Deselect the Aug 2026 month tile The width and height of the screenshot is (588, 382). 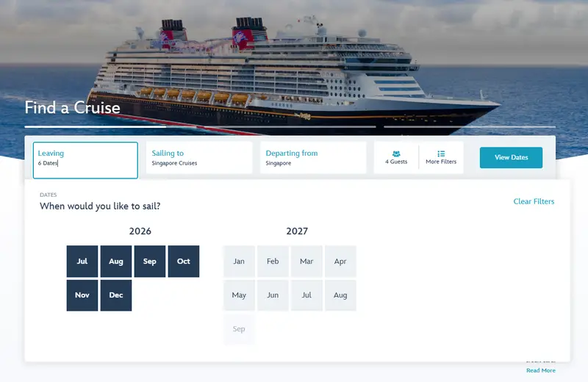[x=116, y=262]
